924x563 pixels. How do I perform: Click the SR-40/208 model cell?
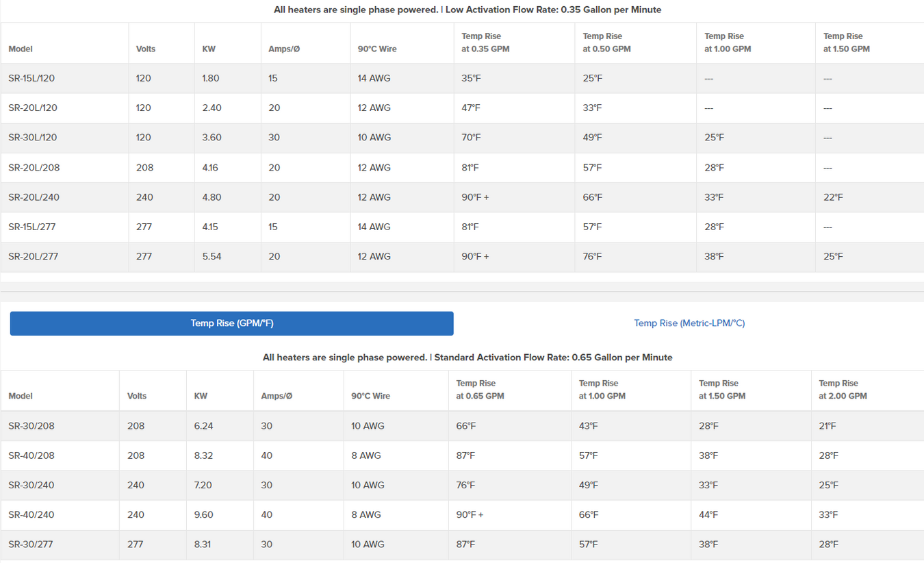click(31, 455)
